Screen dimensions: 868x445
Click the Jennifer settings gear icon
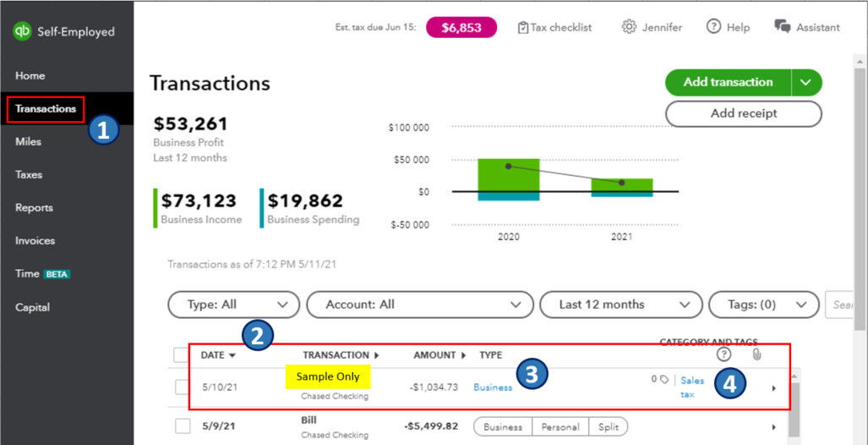point(629,27)
